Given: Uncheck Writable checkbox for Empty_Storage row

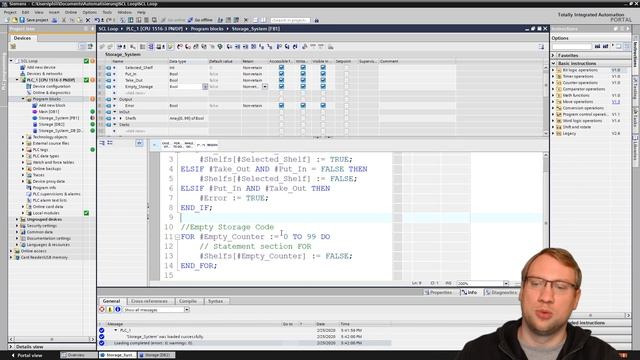Looking at the screenshot, I should (303, 87).
